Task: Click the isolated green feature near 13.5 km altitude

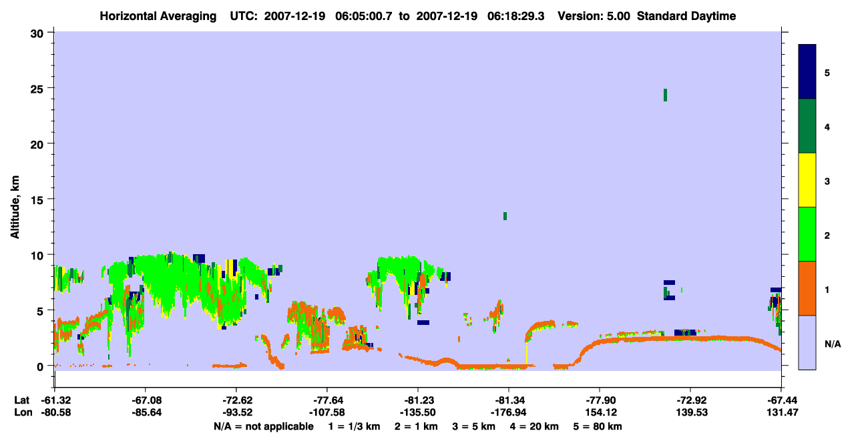Action: (x=505, y=215)
